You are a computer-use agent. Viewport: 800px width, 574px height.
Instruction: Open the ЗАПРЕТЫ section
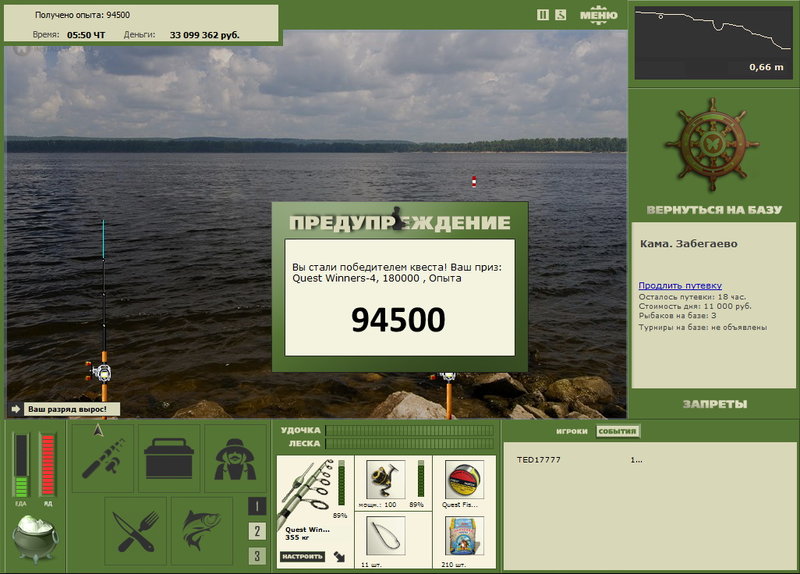715,404
